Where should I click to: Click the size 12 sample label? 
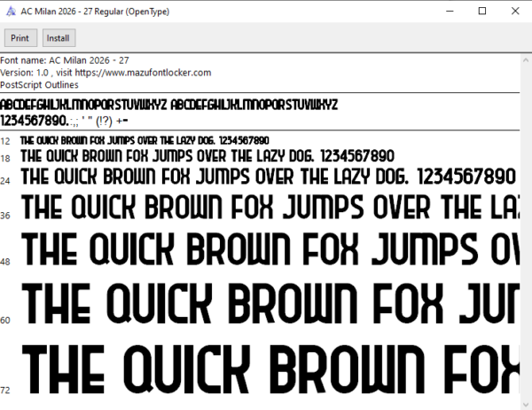point(5,141)
